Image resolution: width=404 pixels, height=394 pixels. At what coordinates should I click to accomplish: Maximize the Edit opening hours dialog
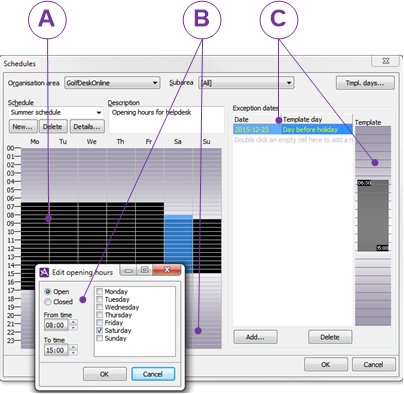(144, 270)
